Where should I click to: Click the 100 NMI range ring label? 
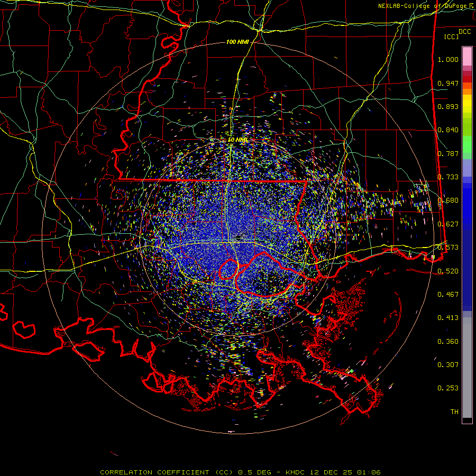coord(237,42)
